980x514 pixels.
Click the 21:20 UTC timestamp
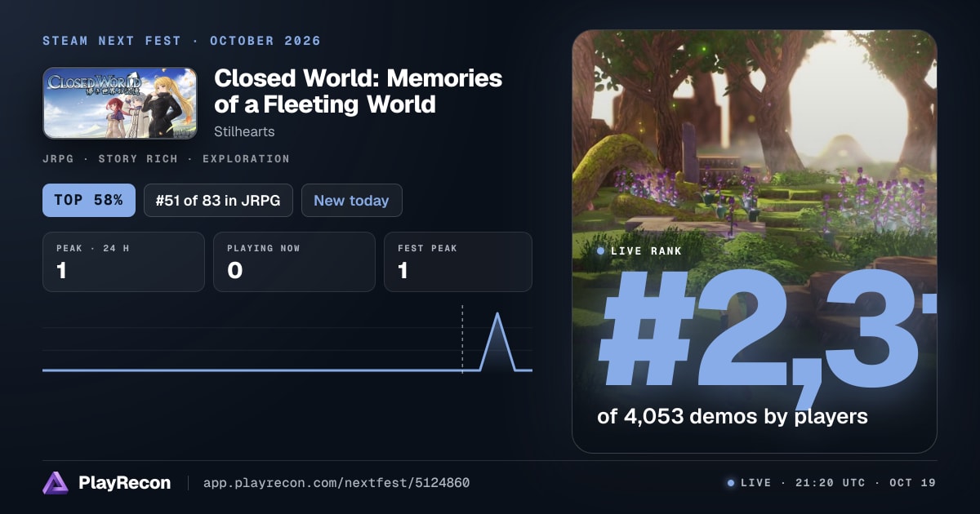point(831,483)
